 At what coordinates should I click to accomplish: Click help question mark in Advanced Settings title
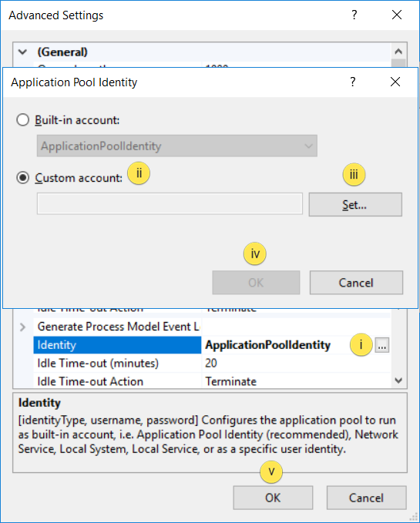point(354,15)
